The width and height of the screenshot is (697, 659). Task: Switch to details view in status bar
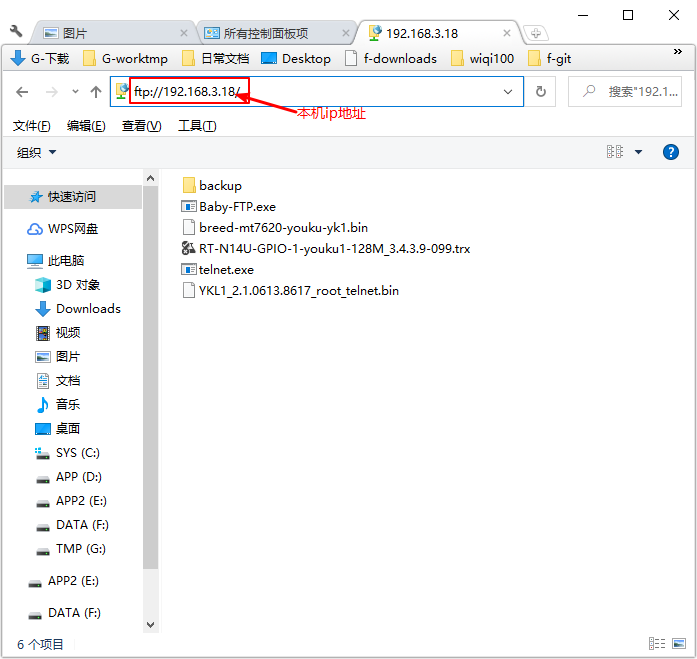coord(657,643)
